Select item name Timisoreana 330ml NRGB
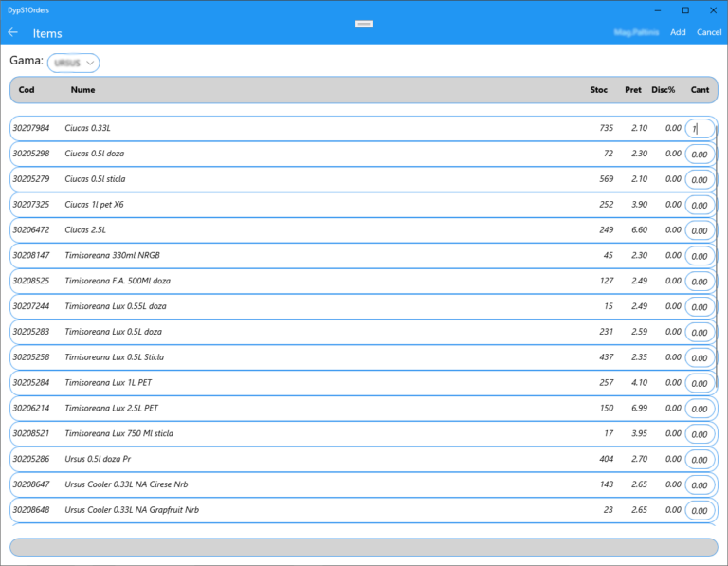This screenshot has width=728, height=566. 113,255
